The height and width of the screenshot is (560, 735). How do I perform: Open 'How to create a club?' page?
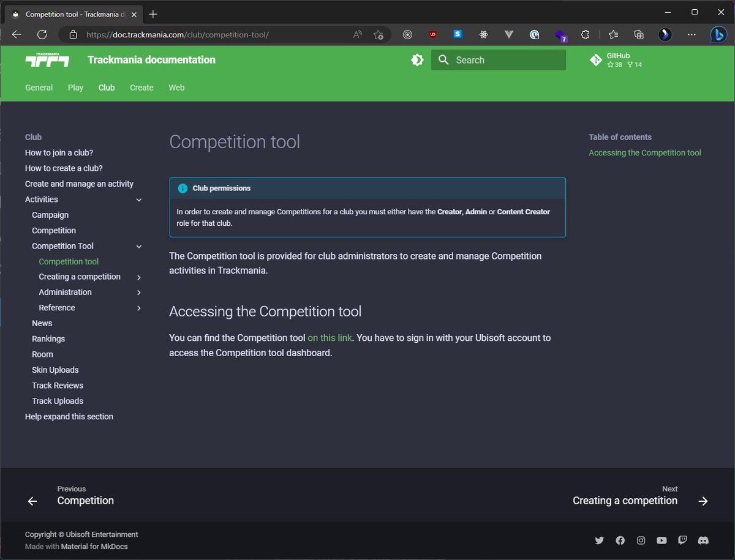[64, 168]
